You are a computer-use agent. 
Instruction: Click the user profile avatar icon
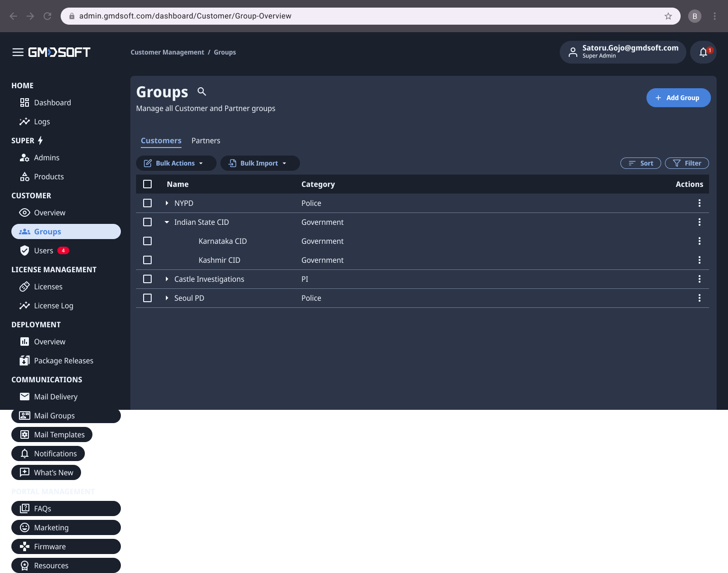(x=573, y=52)
